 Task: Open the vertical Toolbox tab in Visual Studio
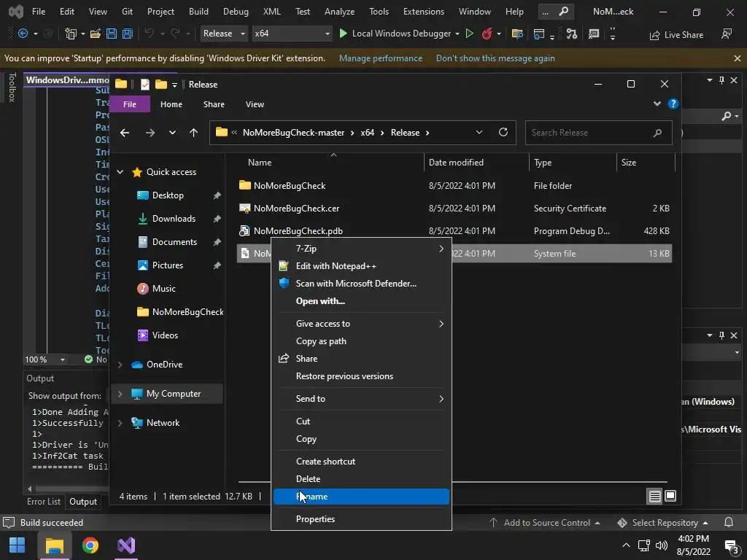(x=12, y=87)
